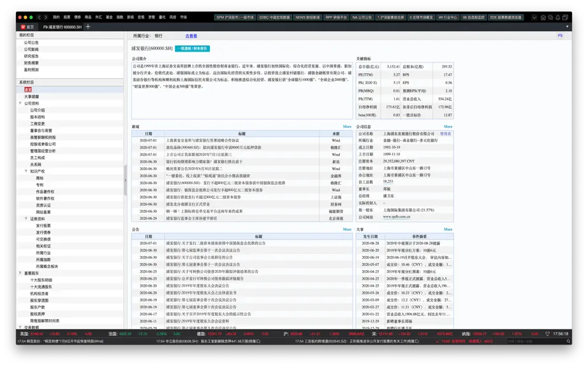588x367 pixels.
Task: Click the 来源 column header in 新闻 table
Action: point(335,134)
